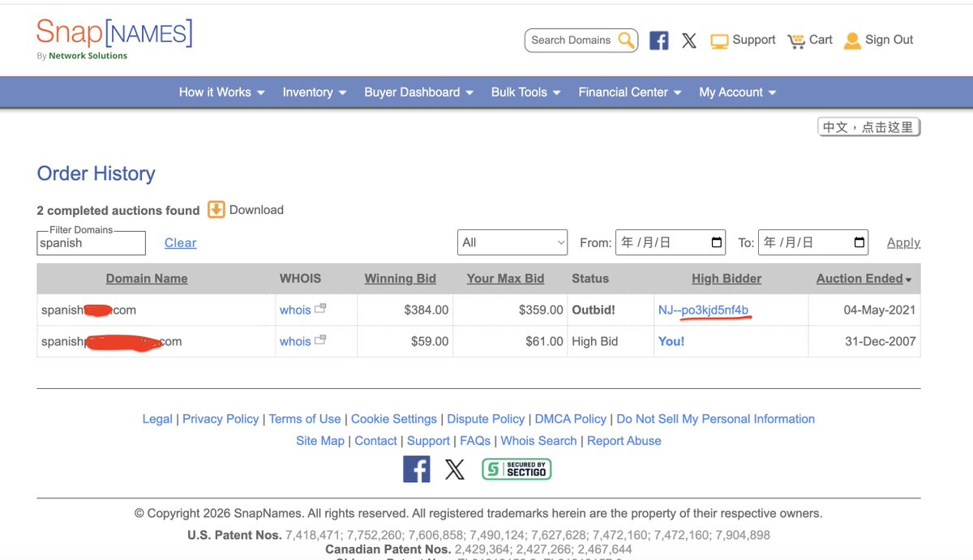Click the Outbid! status text
The height and width of the screenshot is (560, 973).
(594, 310)
